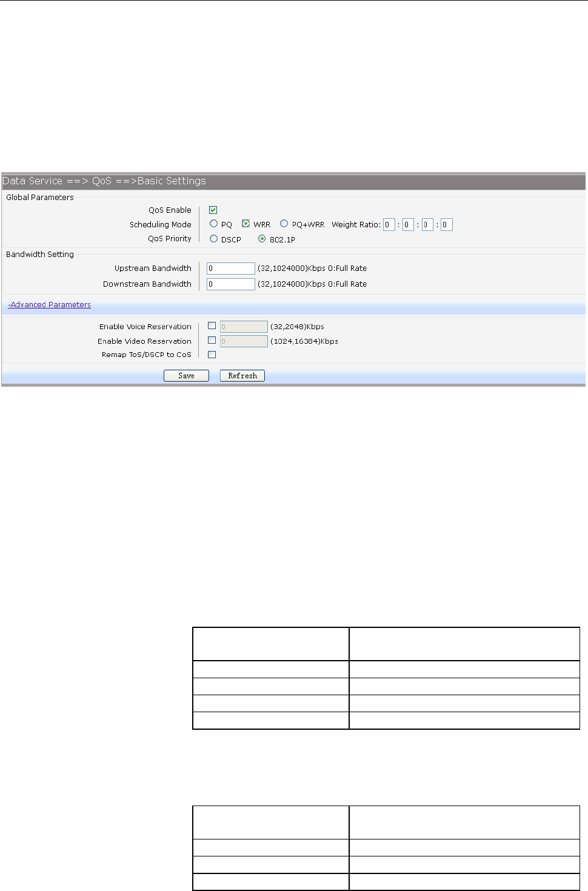Click the Save button

[x=186, y=376]
